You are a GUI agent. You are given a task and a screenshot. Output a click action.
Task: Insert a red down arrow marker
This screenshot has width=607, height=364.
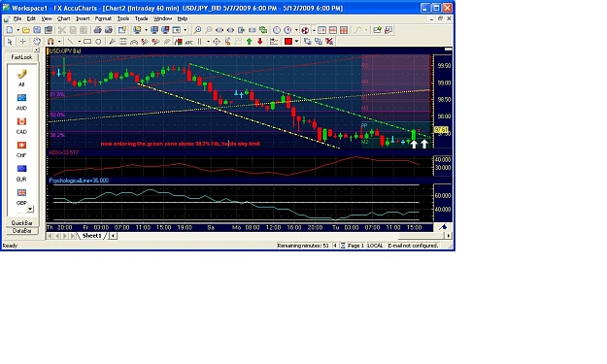point(259,42)
